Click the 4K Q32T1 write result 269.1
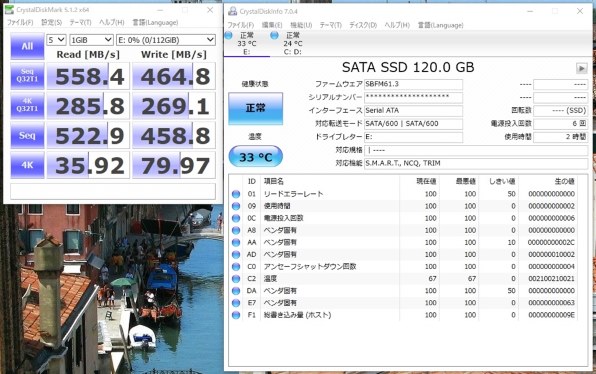This screenshot has height=374, width=596. tap(174, 106)
